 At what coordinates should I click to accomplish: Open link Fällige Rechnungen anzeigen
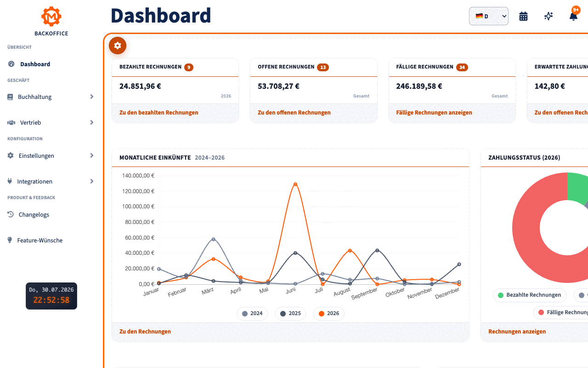(434, 113)
